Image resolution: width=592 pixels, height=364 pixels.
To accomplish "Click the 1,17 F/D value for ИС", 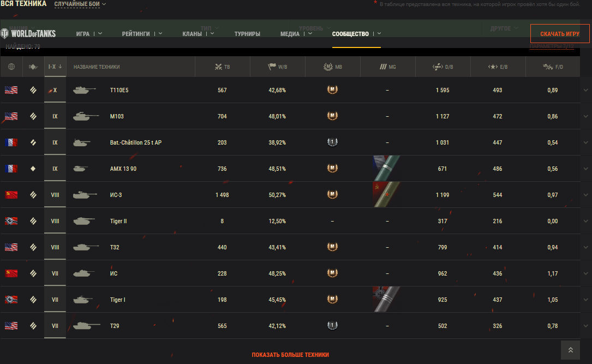I will (x=553, y=273).
